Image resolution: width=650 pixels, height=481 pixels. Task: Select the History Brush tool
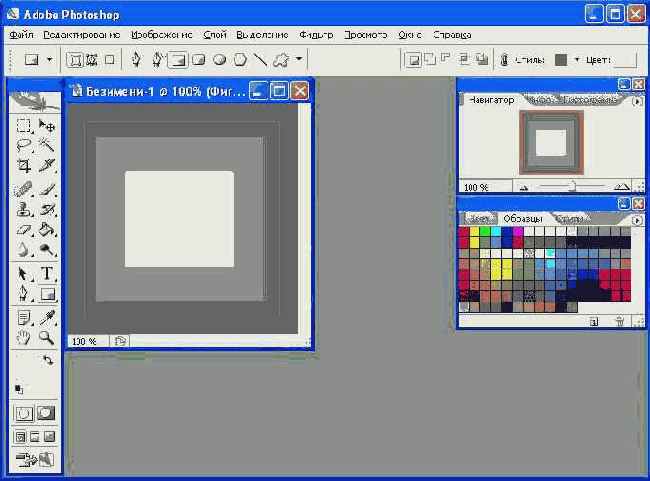(x=46, y=209)
